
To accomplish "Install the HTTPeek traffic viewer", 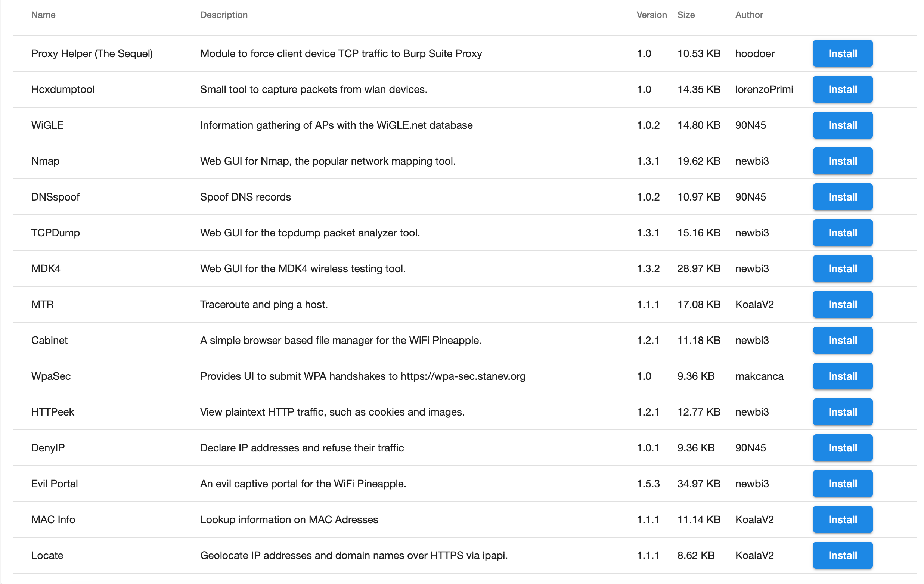I will pos(842,412).
